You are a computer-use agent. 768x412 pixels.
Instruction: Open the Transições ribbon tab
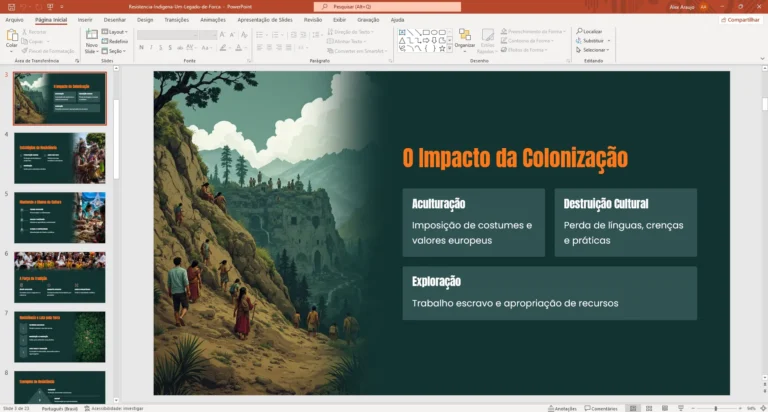(x=176, y=20)
